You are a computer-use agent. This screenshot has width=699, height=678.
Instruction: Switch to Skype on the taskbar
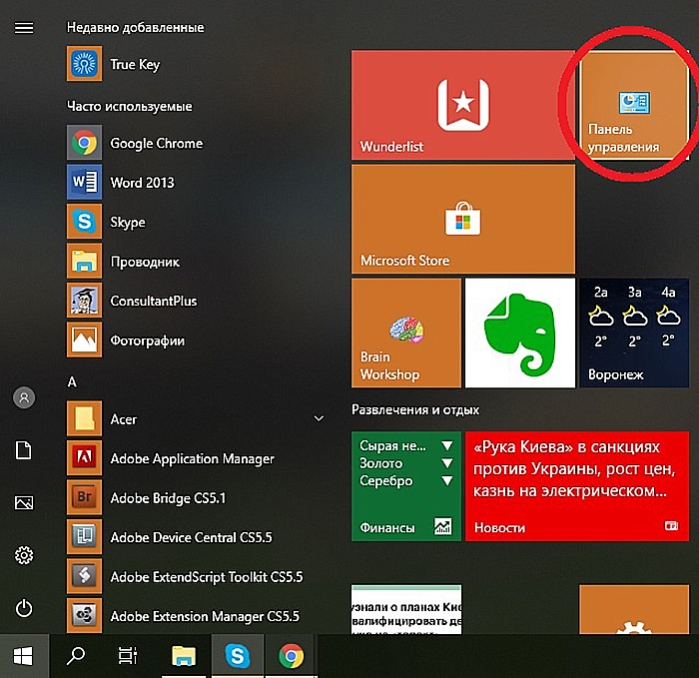click(237, 656)
